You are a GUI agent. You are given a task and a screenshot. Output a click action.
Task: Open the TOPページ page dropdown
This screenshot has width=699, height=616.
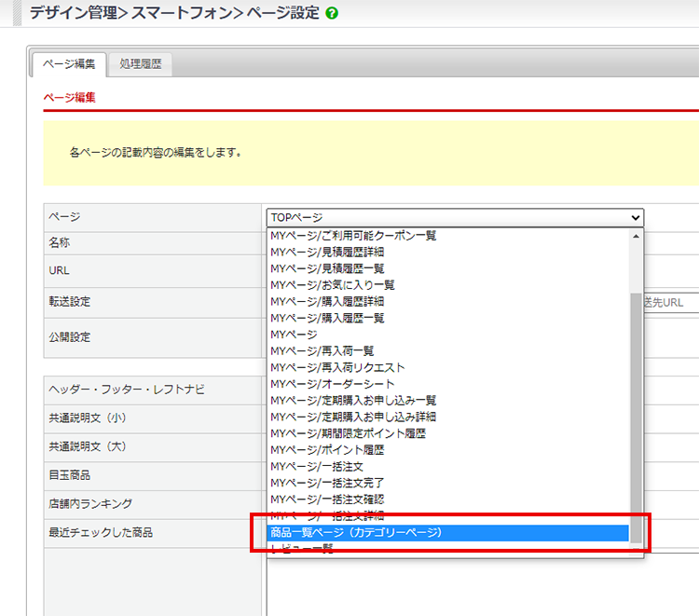point(455,217)
